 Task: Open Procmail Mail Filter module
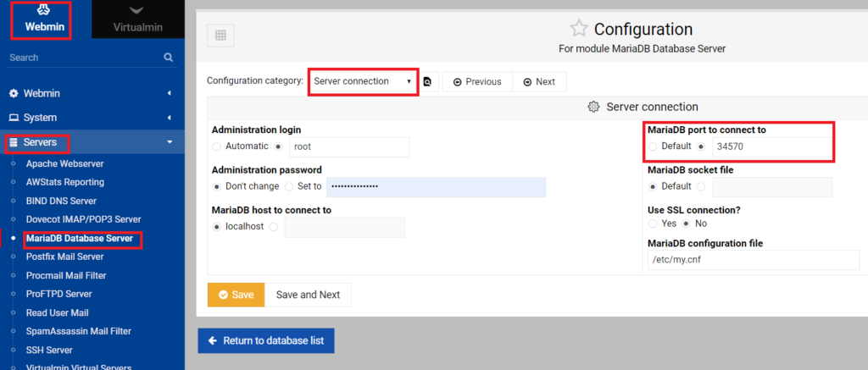click(x=66, y=275)
